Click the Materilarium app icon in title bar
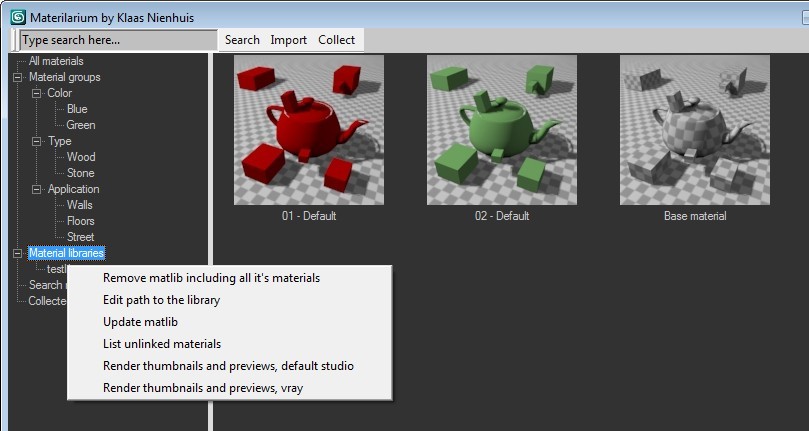Viewport: 809px width, 431px height. click(18, 17)
